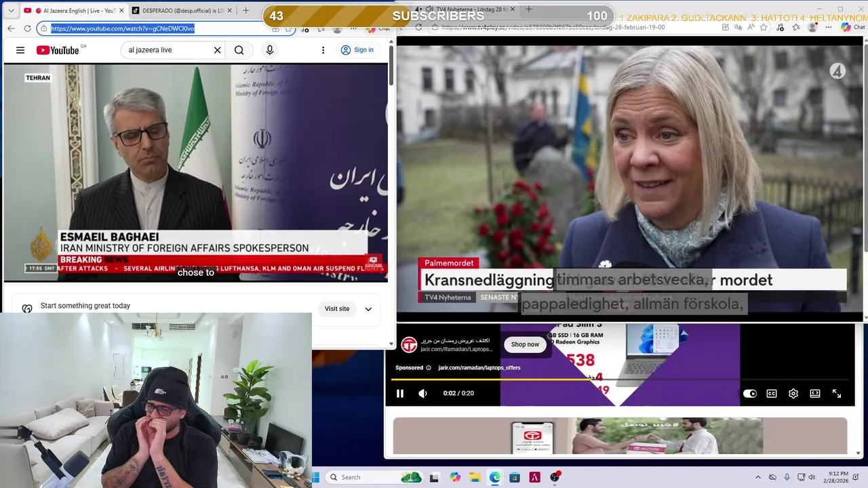This screenshot has height=488, width=868.
Task: Add TV4 page to favorites star
Action: click(764, 27)
